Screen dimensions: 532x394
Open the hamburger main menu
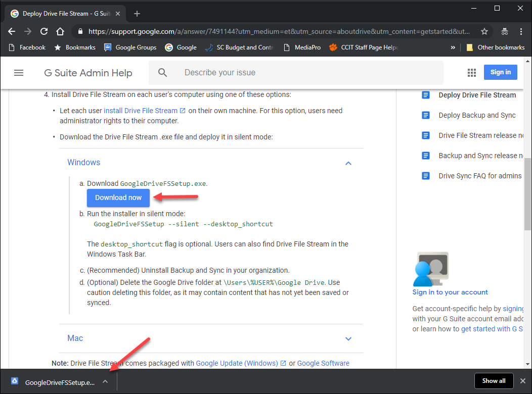(x=19, y=73)
